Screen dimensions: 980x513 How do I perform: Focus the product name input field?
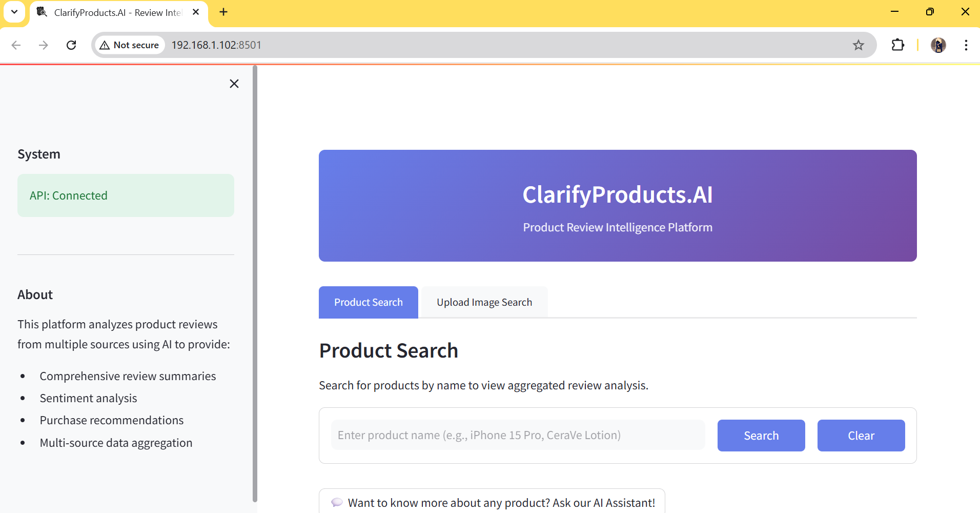[518, 435]
